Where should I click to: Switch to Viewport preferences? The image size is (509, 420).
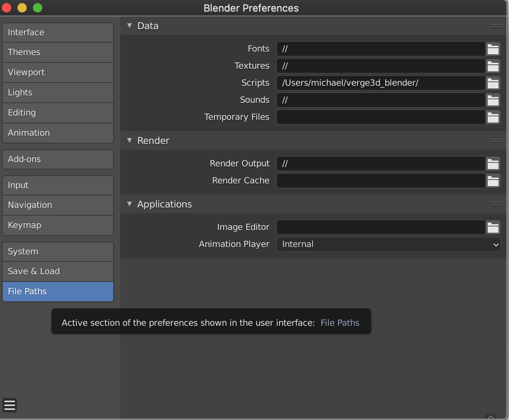pos(58,73)
